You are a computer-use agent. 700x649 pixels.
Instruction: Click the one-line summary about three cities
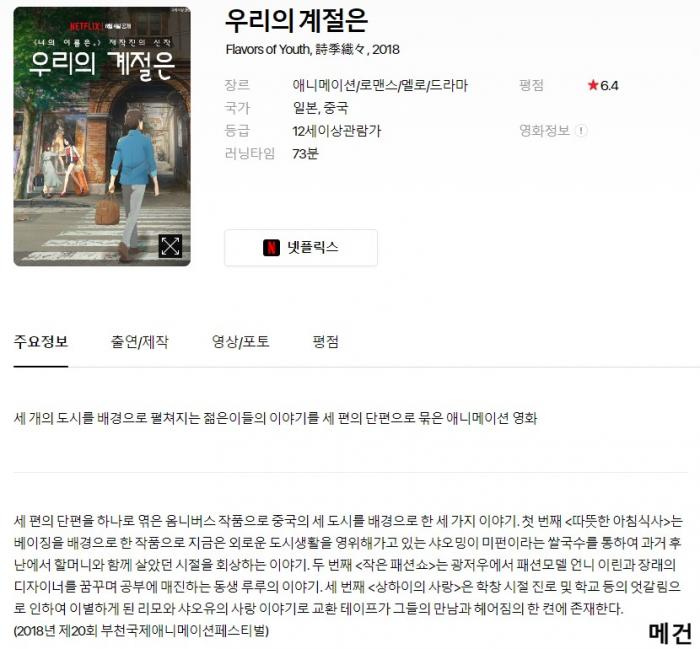[275, 418]
